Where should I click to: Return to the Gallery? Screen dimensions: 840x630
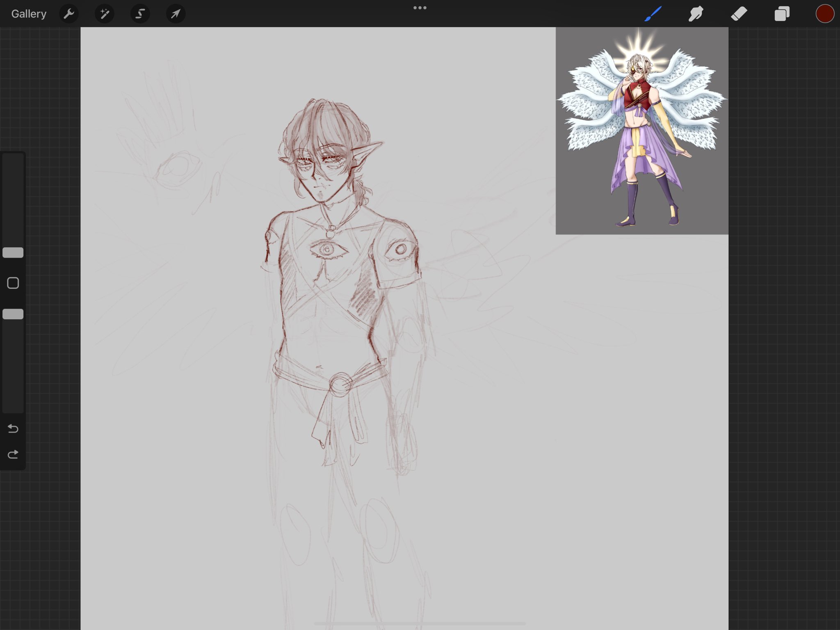(x=29, y=14)
